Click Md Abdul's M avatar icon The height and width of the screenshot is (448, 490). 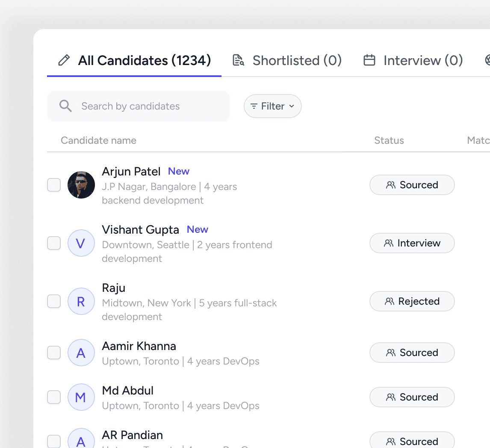coord(81,398)
